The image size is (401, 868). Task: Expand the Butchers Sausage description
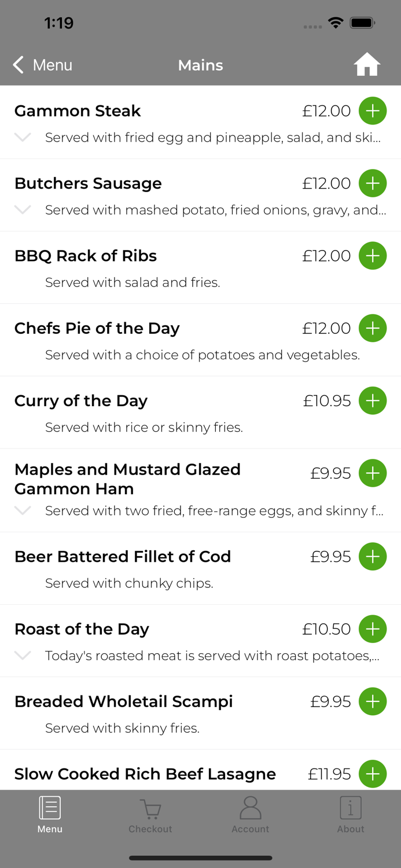(x=22, y=210)
